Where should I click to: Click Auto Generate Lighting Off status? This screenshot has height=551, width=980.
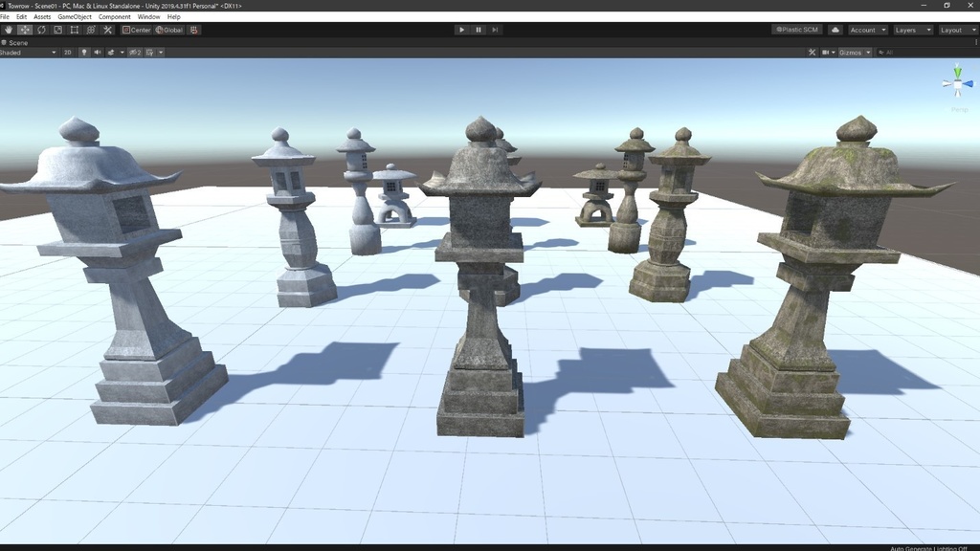click(928, 548)
